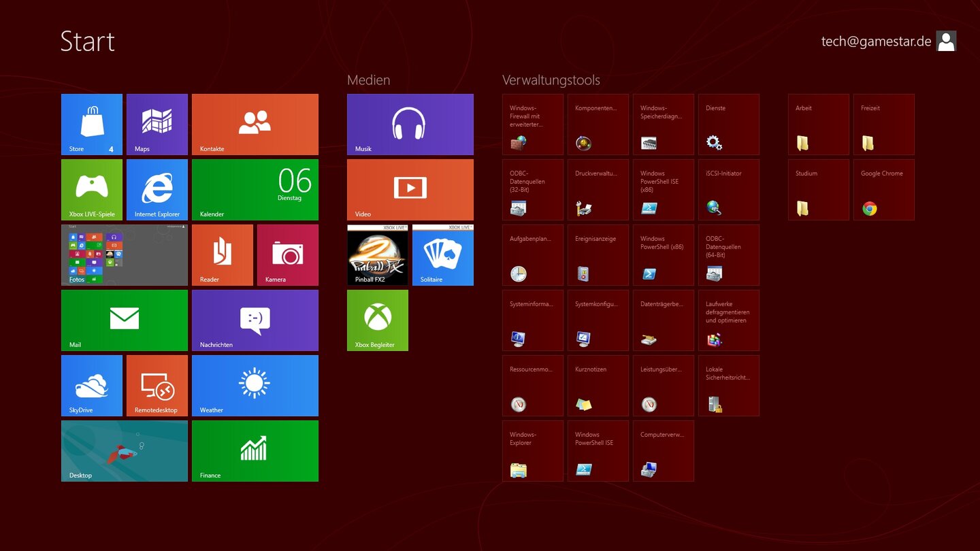Open the Aufgabenplanung tile
Viewport: 980px width, 551px height.
point(533,255)
